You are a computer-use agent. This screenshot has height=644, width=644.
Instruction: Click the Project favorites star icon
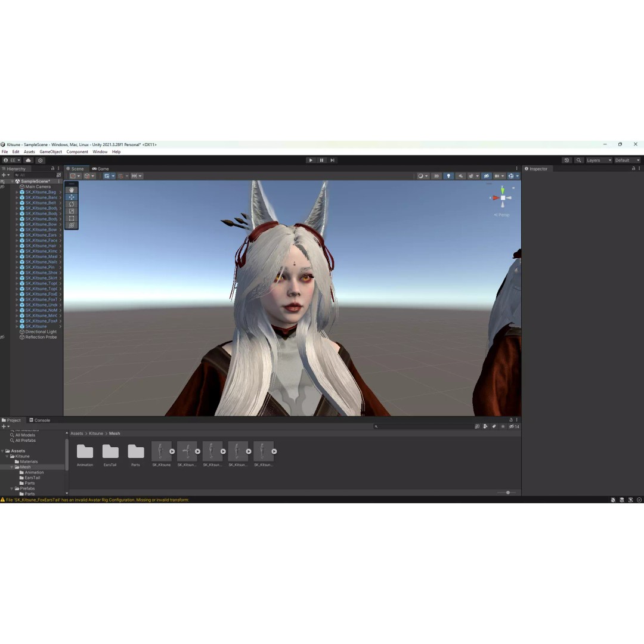(503, 426)
